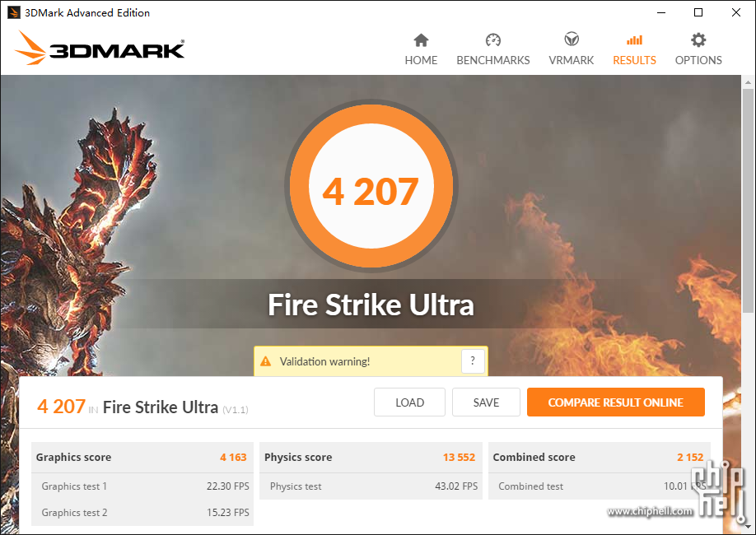Screen dimensions: 756x535
Task: Maximize the 3DMark window
Action: click(698, 12)
